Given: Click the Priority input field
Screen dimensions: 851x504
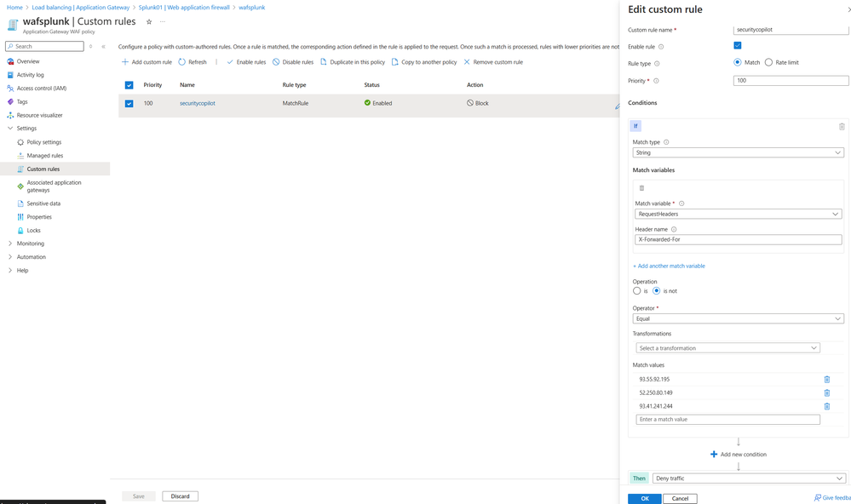Looking at the screenshot, I should (x=791, y=80).
